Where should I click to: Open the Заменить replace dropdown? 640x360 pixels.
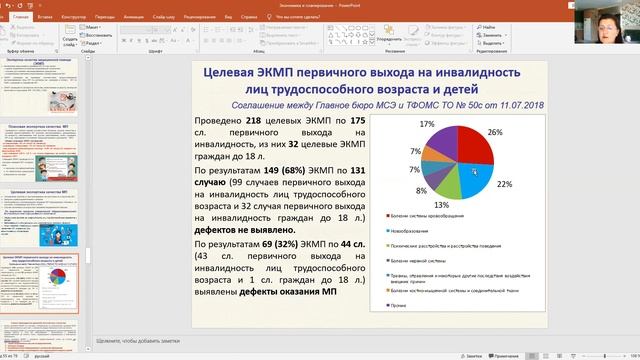pos(492,35)
